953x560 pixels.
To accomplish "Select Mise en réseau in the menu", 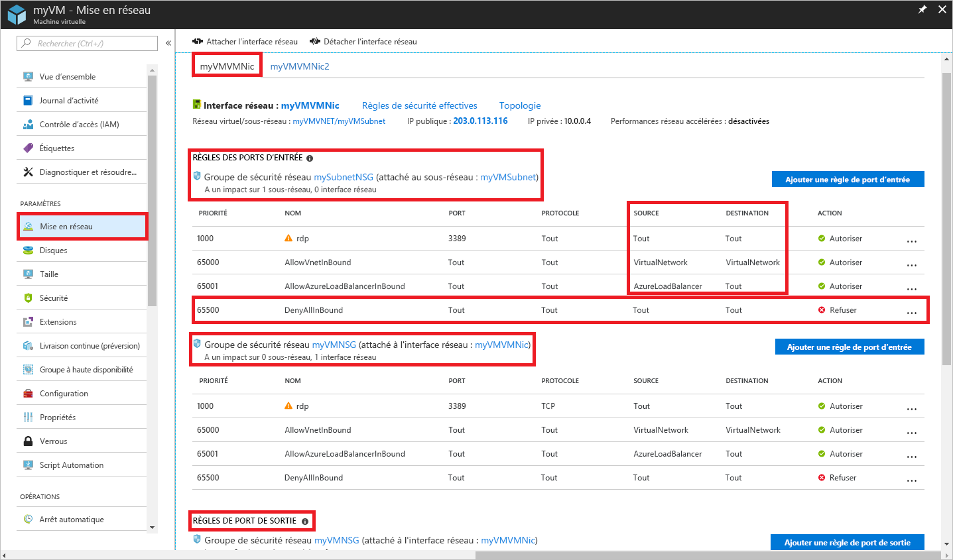I will (64, 226).
